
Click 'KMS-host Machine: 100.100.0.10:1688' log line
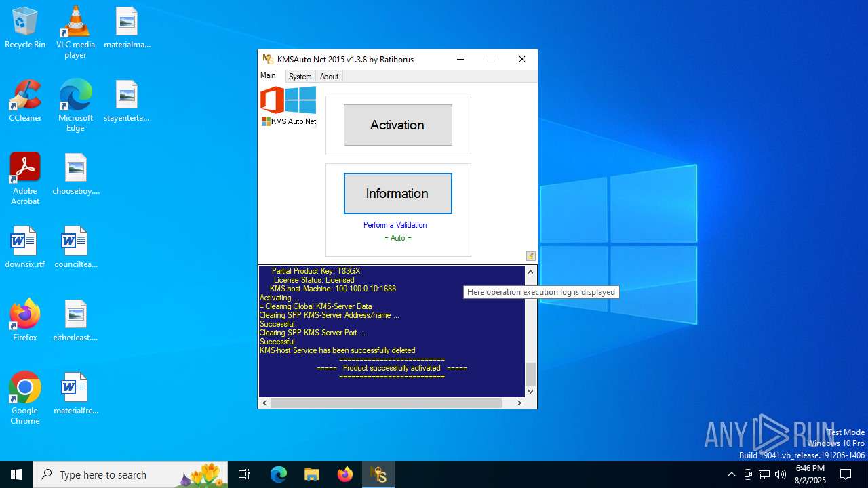[x=333, y=289]
